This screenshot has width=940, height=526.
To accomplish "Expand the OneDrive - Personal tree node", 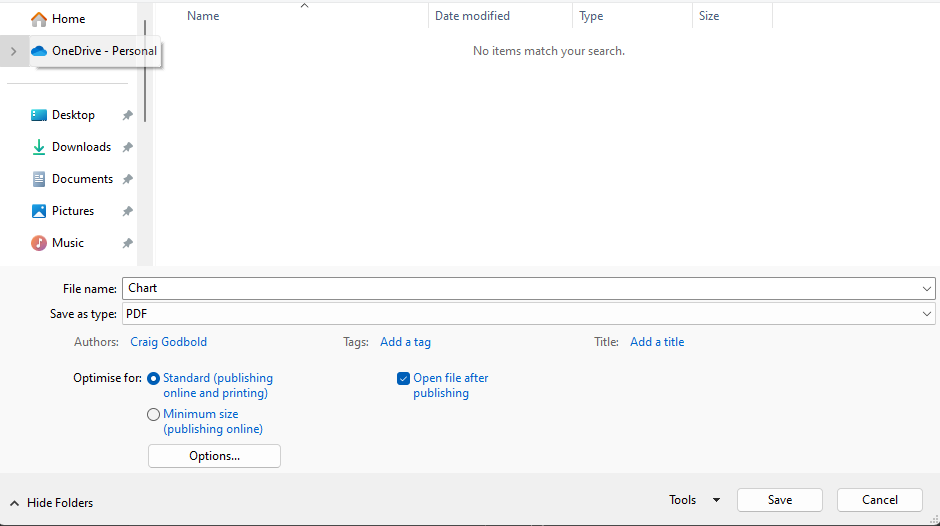I will coord(13,51).
